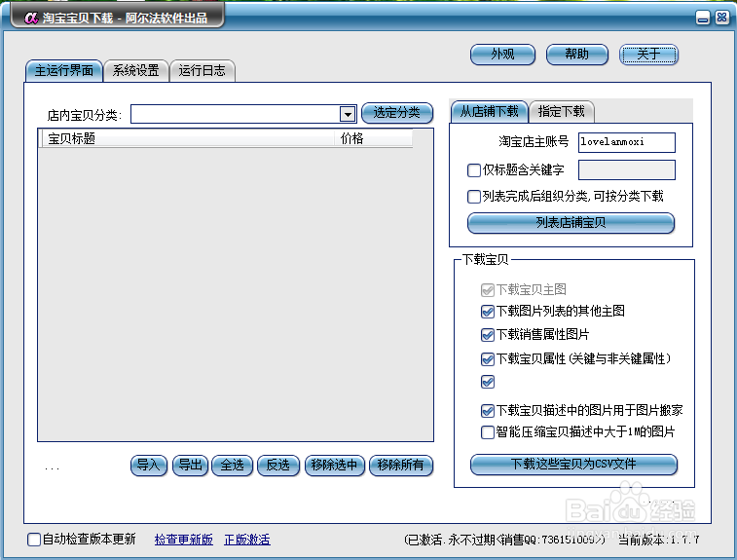The height and width of the screenshot is (560, 737).
Task: Open the 外观 appearance button
Action: 502,55
